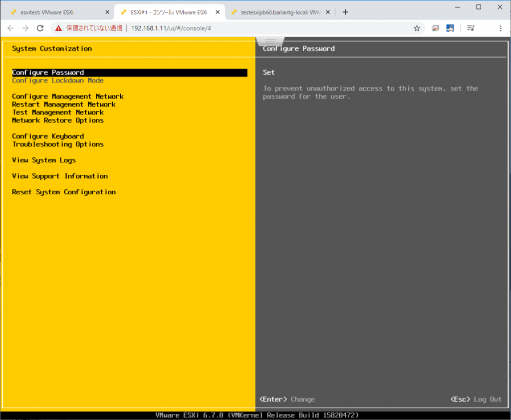This screenshot has height=420, width=511.
Task: Bookmark this page with the star icon
Action: (417, 28)
